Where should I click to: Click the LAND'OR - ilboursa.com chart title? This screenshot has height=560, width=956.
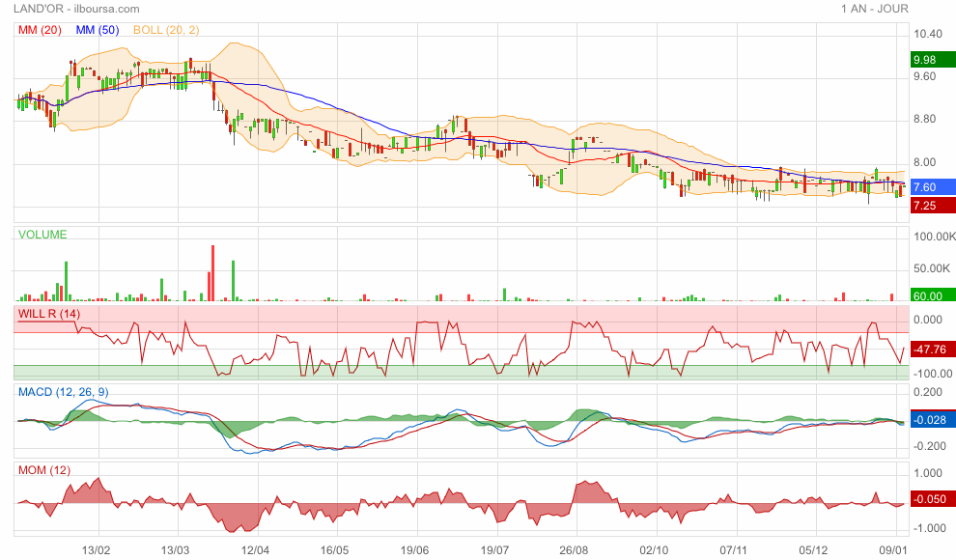click(76, 9)
